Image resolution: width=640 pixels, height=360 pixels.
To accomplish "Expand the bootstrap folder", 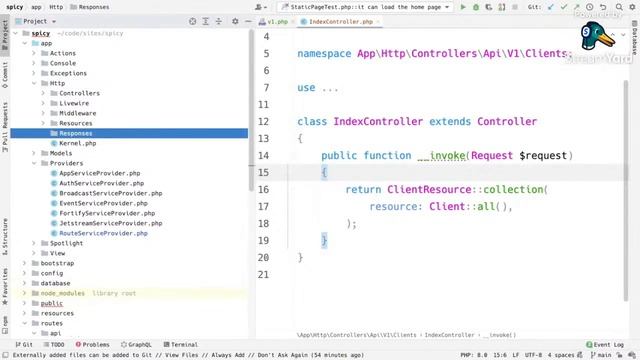I will (x=24, y=263).
